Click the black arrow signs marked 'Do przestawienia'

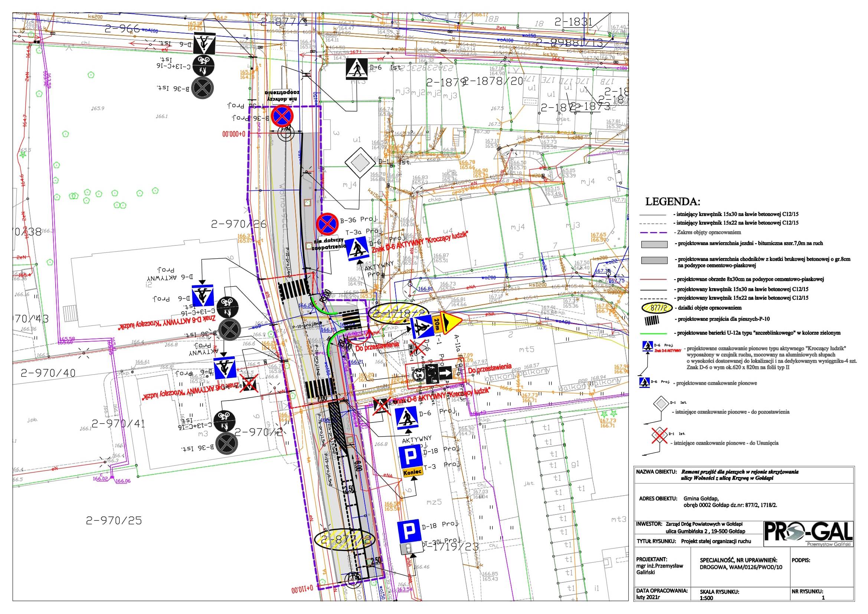click(x=439, y=373)
